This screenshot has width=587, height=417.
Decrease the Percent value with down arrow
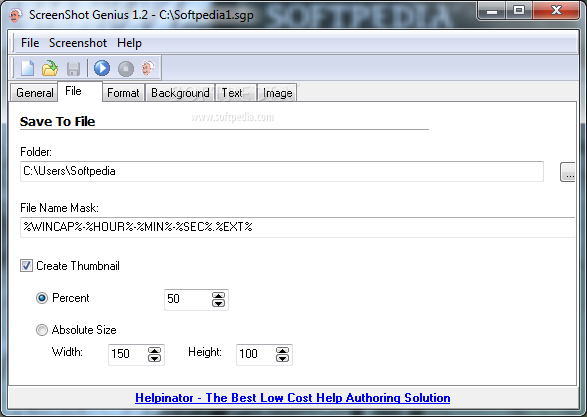tap(218, 304)
